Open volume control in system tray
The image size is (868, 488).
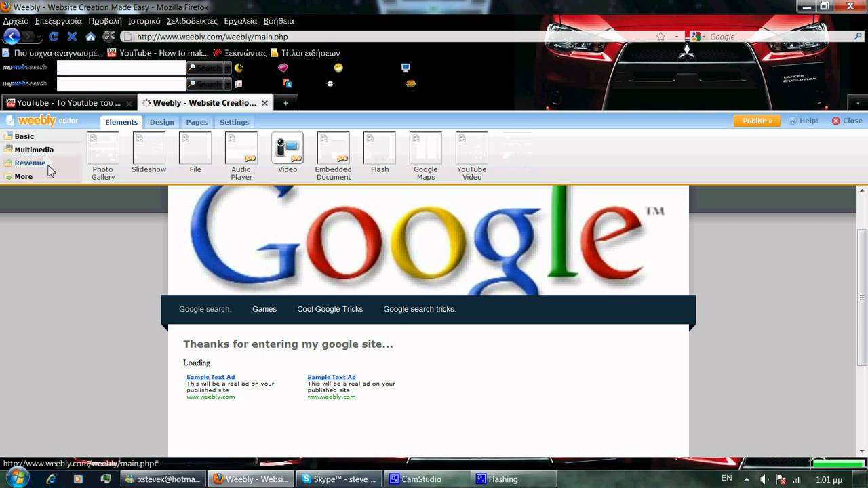point(763,479)
